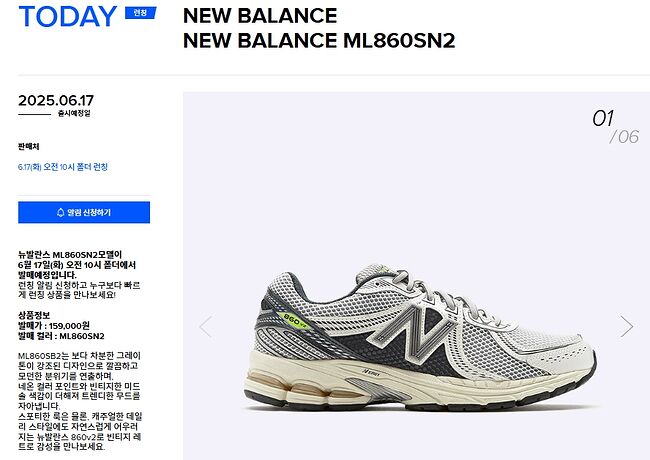Click the bell icon on the alert button
Image resolution: width=650 pixels, height=460 pixels.
(61, 212)
